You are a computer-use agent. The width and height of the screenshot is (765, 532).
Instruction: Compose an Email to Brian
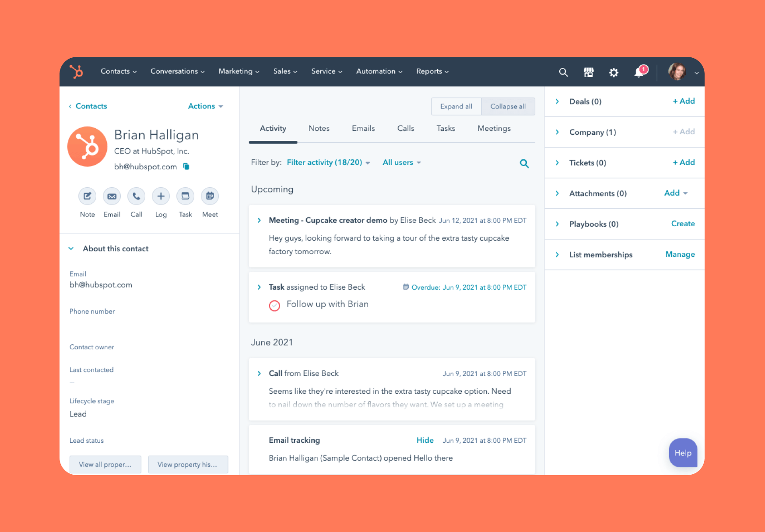tap(112, 196)
